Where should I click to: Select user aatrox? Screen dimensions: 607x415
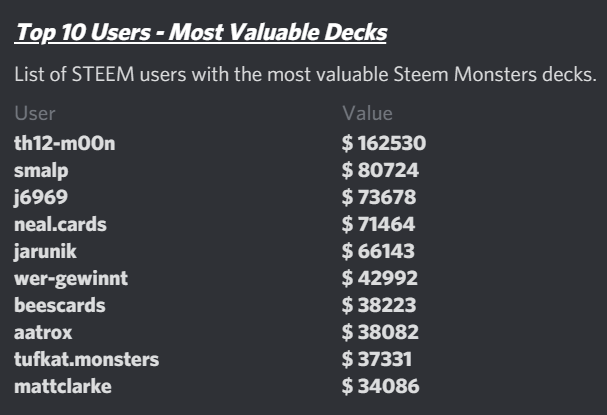click(43, 333)
